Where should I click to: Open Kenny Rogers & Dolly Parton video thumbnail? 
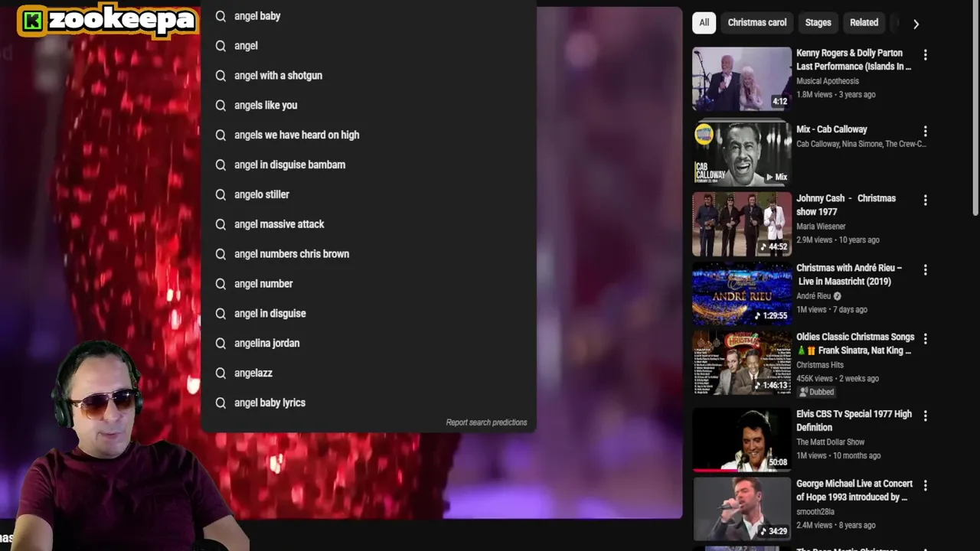[742, 79]
